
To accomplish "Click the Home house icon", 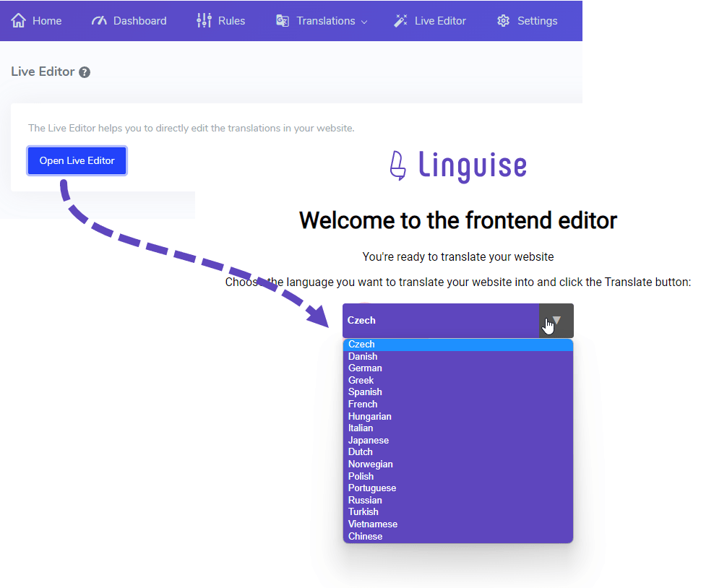I will coord(19,21).
